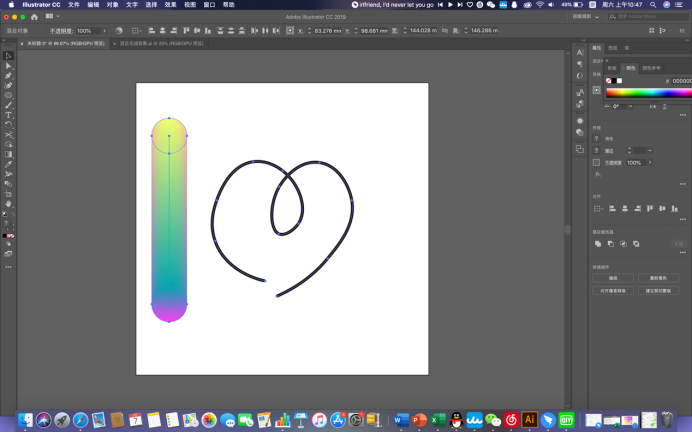Open the Pathfinder panel icon in dock
Image resolution: width=692 pixels, height=433 pixels.
coord(580,149)
